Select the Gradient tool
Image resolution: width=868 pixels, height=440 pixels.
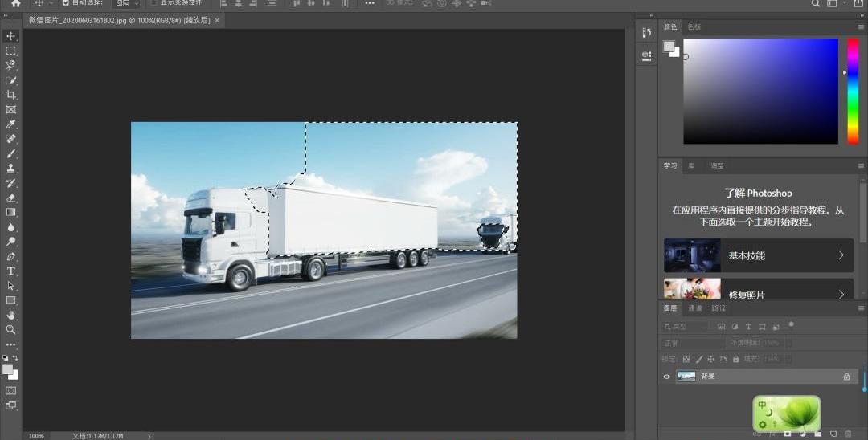[x=10, y=212]
